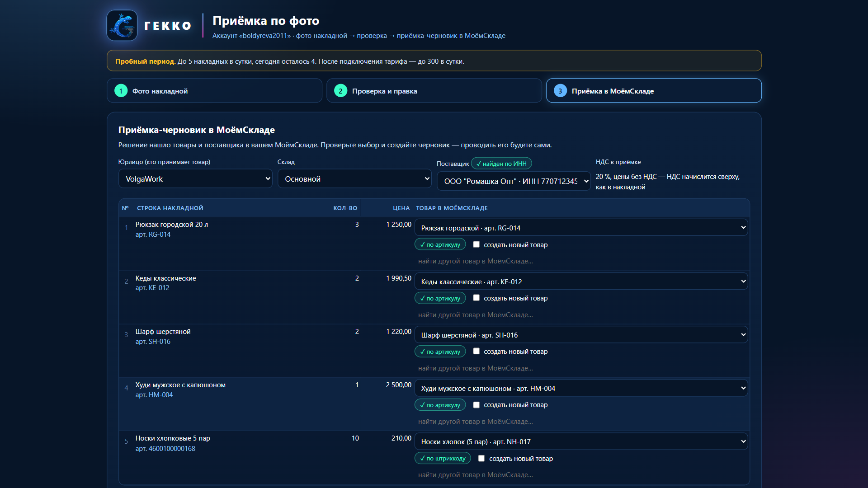Select step 3 Приёмка в МоёмСкладе
Screen dimensions: 868x488
tap(654, 91)
